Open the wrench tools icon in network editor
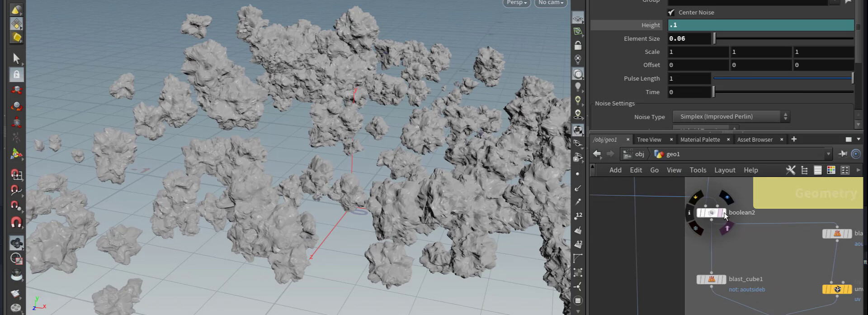 pos(790,170)
